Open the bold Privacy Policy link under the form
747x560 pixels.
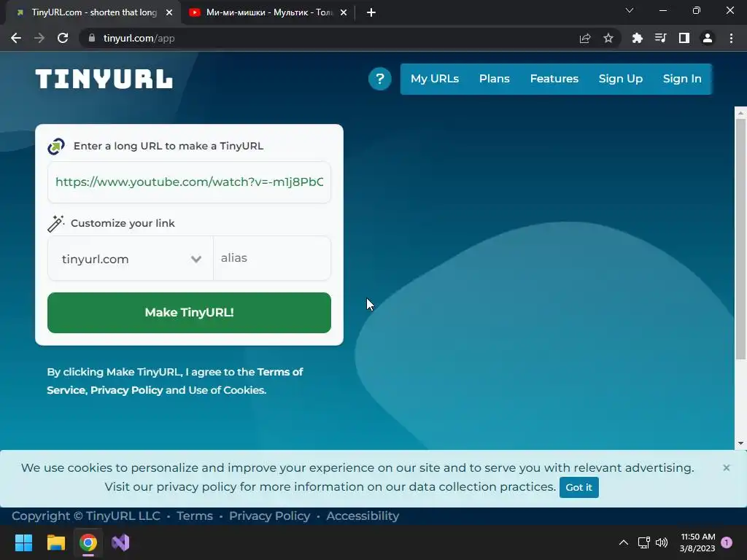tap(126, 390)
